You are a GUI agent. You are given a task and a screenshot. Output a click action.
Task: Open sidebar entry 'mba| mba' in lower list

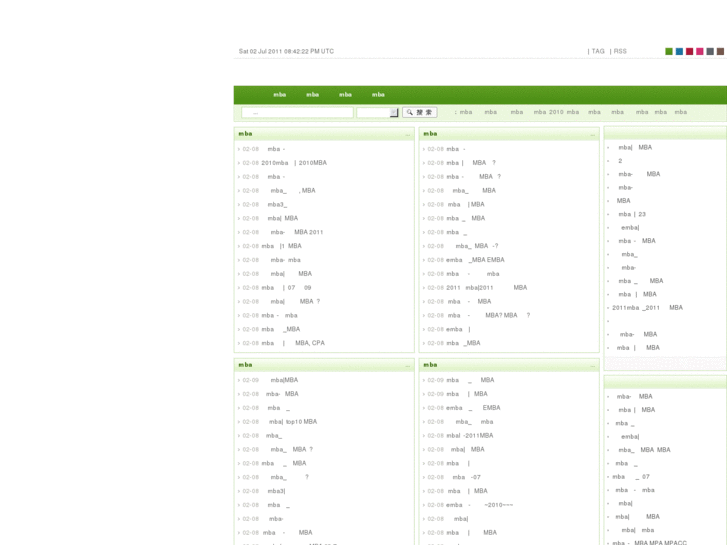[x=638, y=530]
